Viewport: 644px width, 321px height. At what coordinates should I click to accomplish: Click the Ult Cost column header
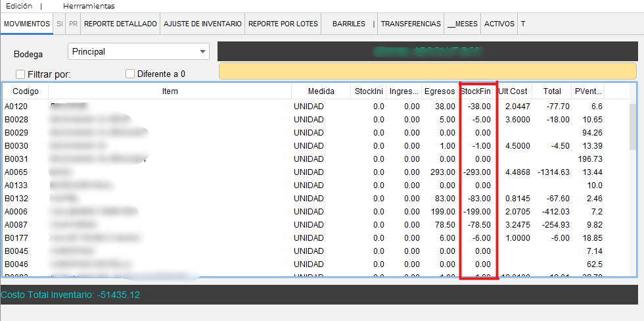pos(513,91)
